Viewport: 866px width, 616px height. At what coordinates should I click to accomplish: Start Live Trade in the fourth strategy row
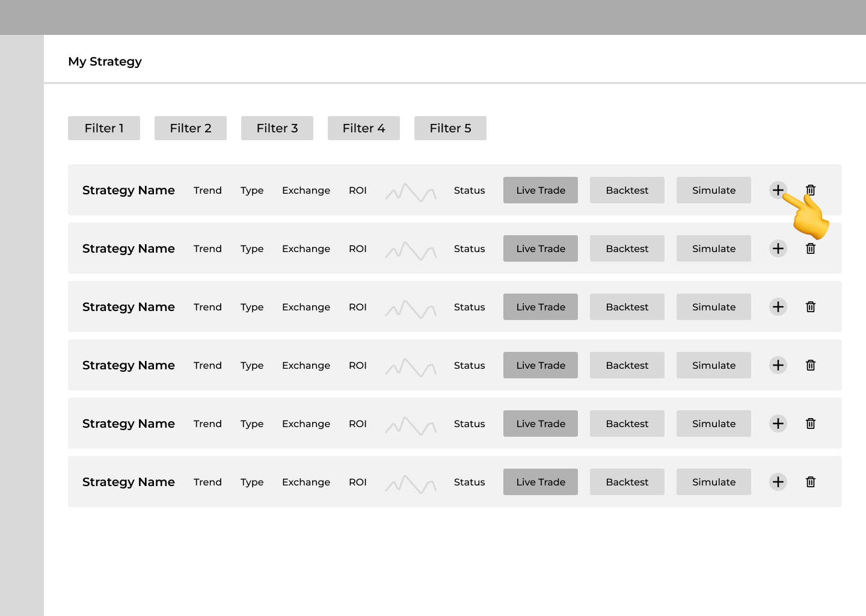540,365
